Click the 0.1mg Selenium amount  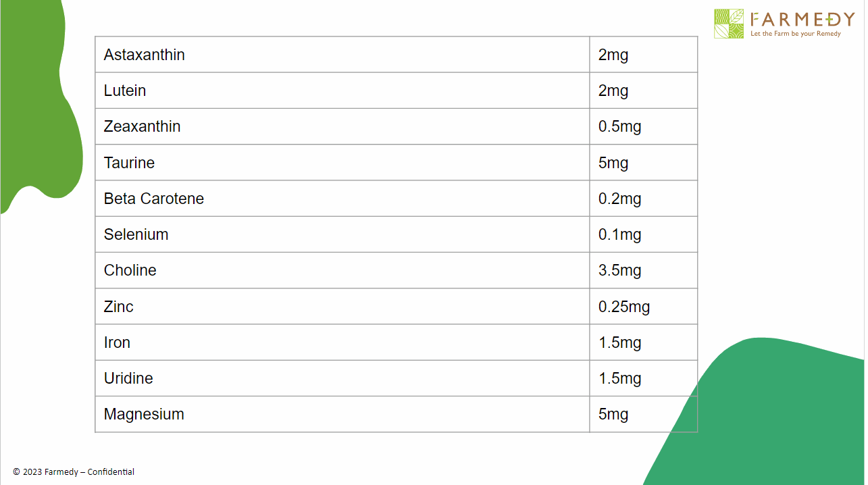pyautogui.click(x=620, y=234)
